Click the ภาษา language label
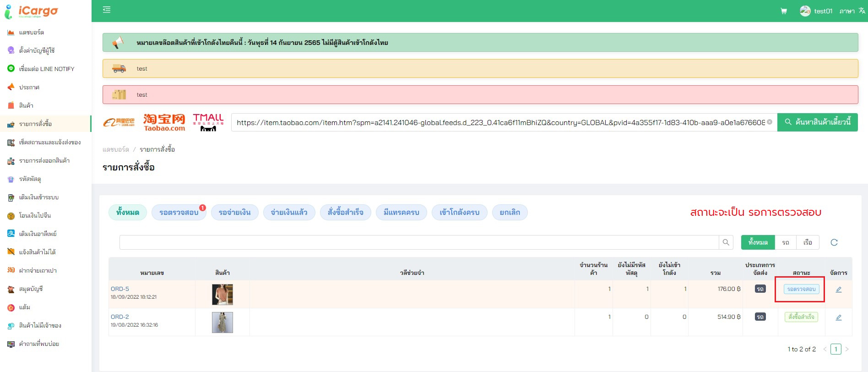Viewport: 868px width, 372px height. click(847, 11)
